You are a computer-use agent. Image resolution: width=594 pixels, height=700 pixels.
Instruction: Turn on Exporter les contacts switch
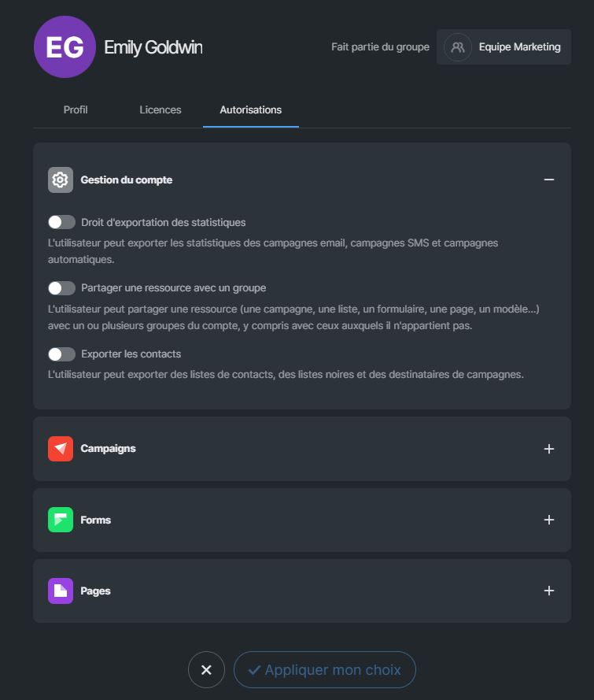61,354
